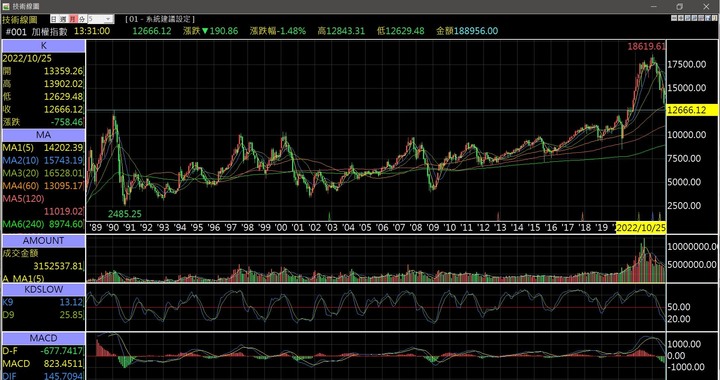720x380 pixels.
Task: Click the 漲跌 -758.46 row
Action: tap(43, 122)
